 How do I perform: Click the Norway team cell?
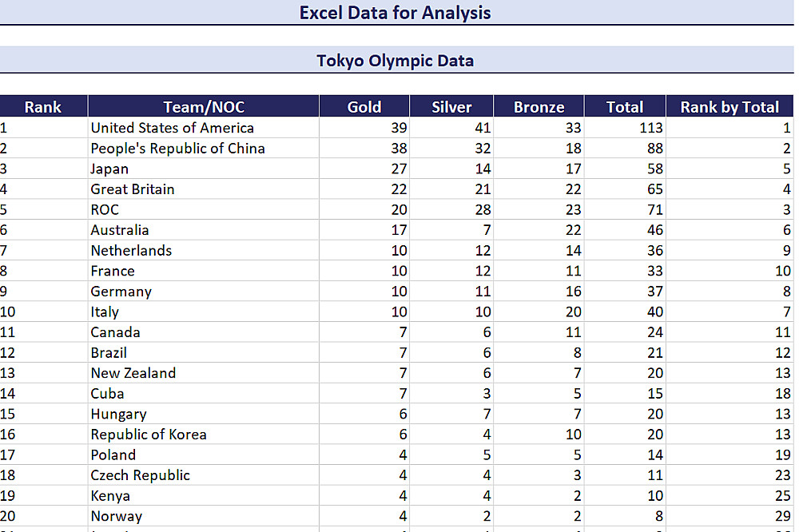117,516
